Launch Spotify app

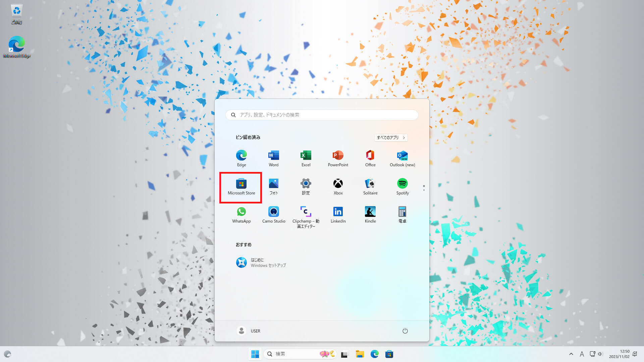click(402, 187)
